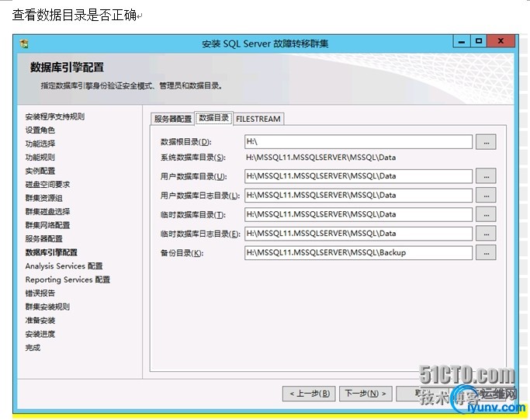Click the system database path H:\MSSQL11 text
Viewport: 530px width, 420px height.
point(320,158)
